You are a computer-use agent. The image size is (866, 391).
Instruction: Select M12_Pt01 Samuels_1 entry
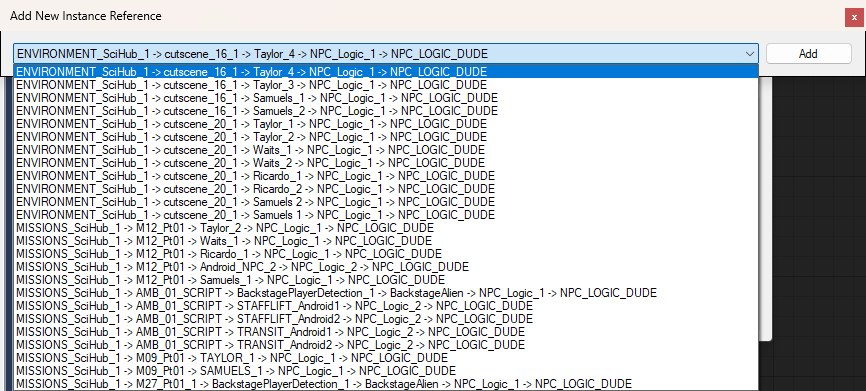[386, 279]
